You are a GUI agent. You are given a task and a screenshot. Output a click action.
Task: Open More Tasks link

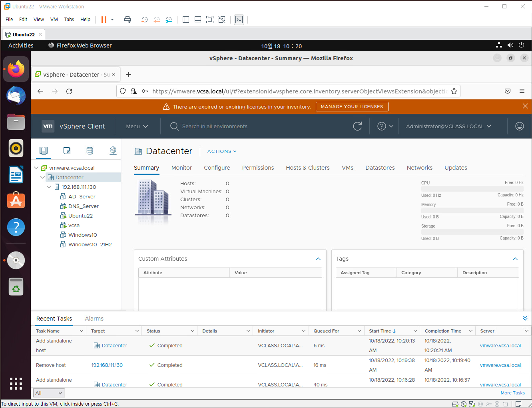(512, 393)
